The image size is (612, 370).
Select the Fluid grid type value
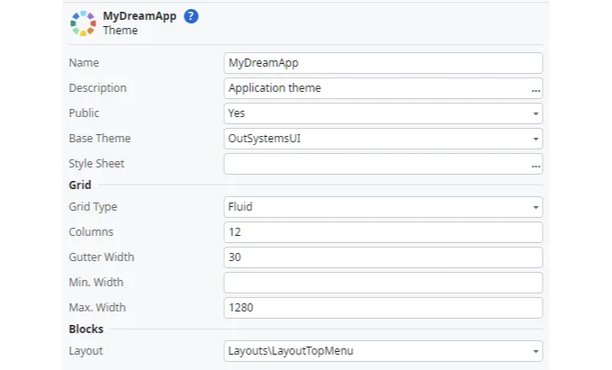(x=240, y=206)
